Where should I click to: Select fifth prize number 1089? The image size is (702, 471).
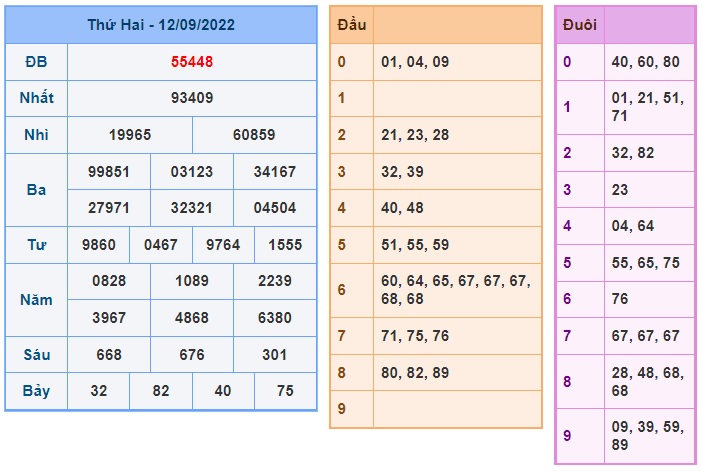tap(192, 281)
